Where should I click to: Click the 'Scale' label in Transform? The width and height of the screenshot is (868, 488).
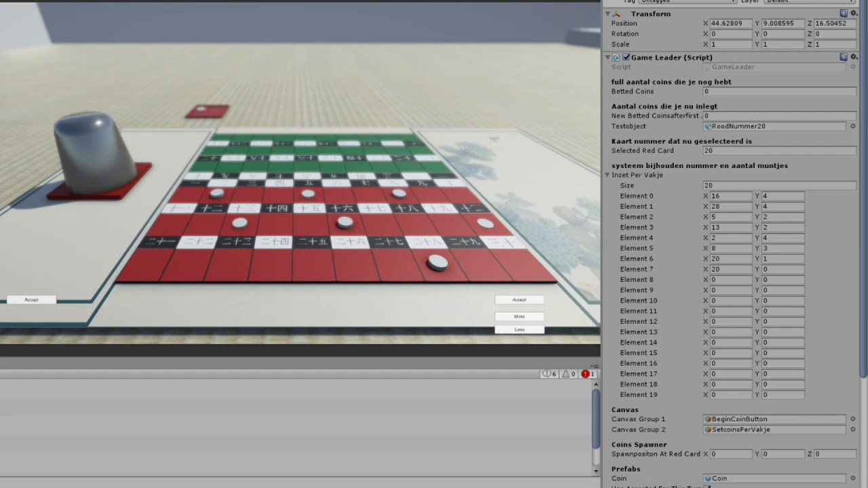tap(620, 45)
